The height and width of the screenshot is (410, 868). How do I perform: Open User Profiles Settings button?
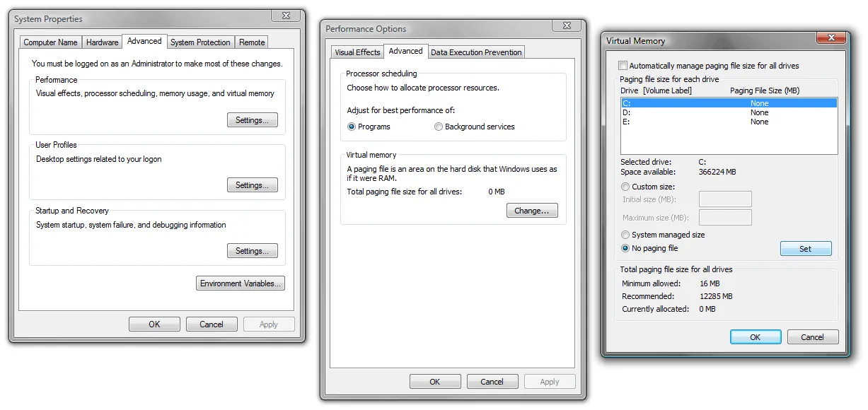[253, 185]
